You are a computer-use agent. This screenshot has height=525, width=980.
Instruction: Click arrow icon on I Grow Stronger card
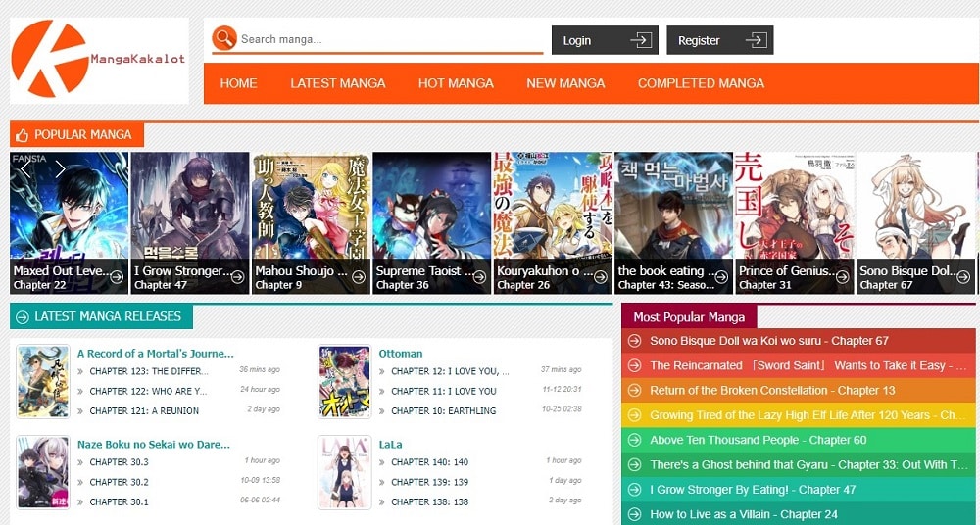tap(237, 277)
